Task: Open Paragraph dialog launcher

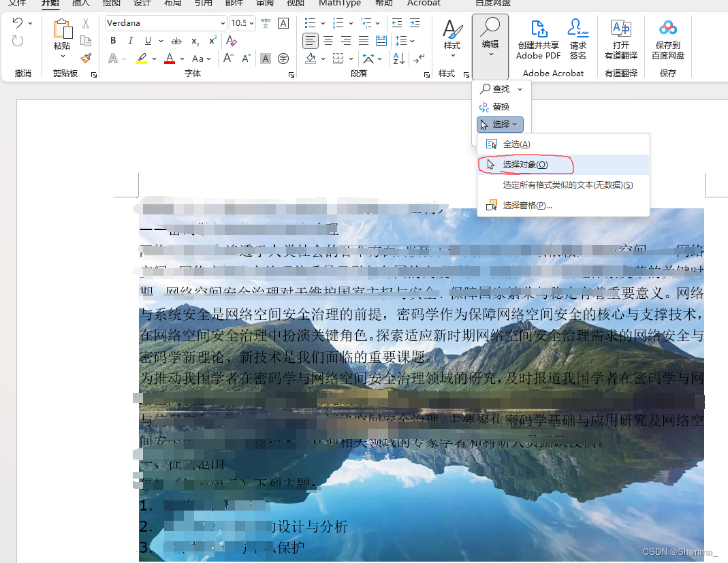Action: click(x=427, y=75)
